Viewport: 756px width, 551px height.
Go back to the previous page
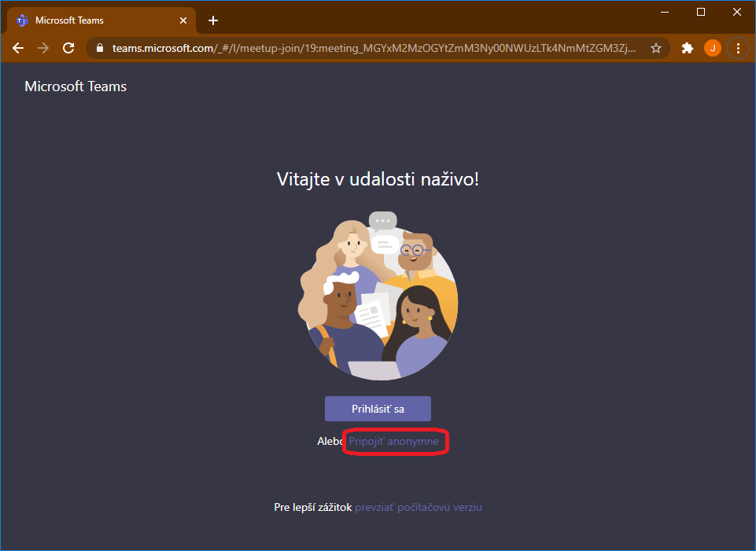tap(18, 48)
